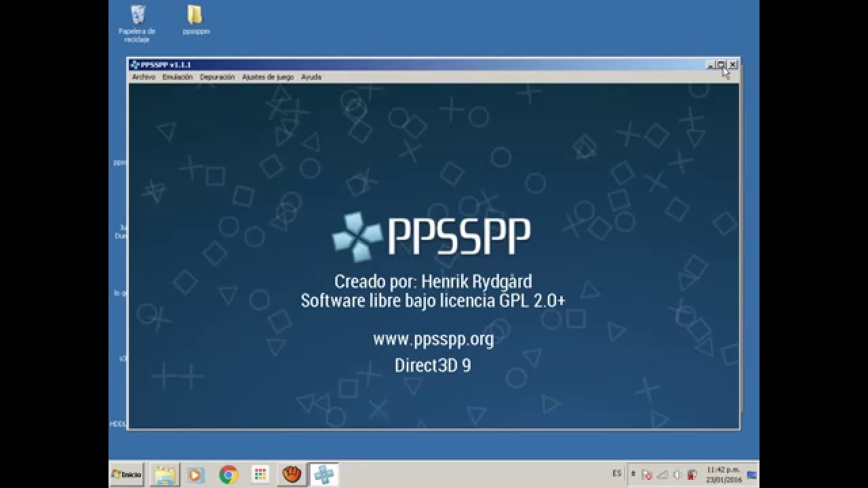The image size is (868, 488).
Task: Maximize the PPSSPP window
Action: pyautogui.click(x=721, y=65)
